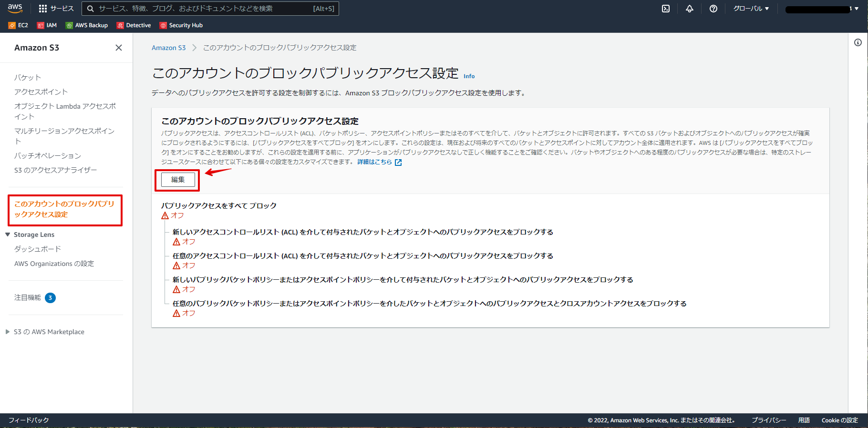Viewport: 868px width, 428px height.
Task: Open the グローバル region dropdown
Action: point(751,9)
